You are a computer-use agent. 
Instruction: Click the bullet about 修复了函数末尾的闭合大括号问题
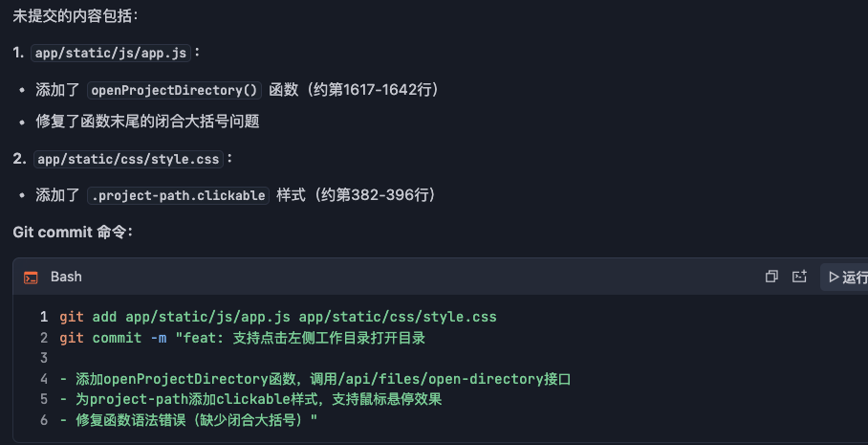tap(147, 122)
